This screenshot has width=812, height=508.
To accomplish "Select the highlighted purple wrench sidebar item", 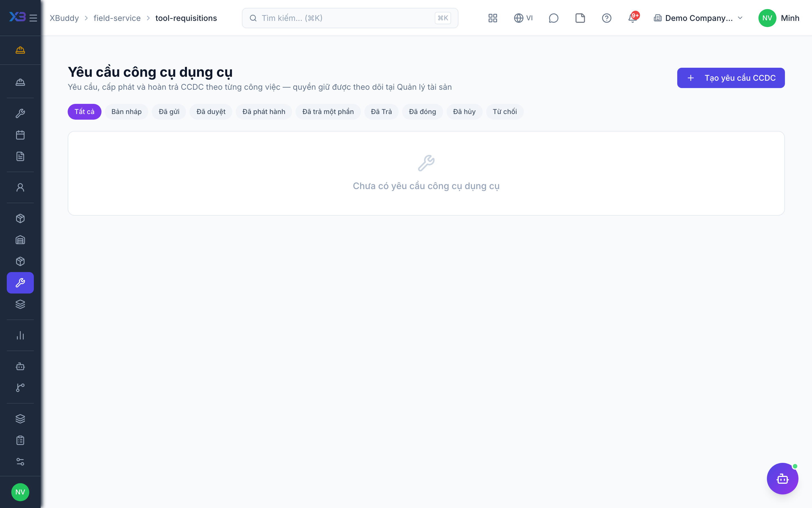I will 20,283.
